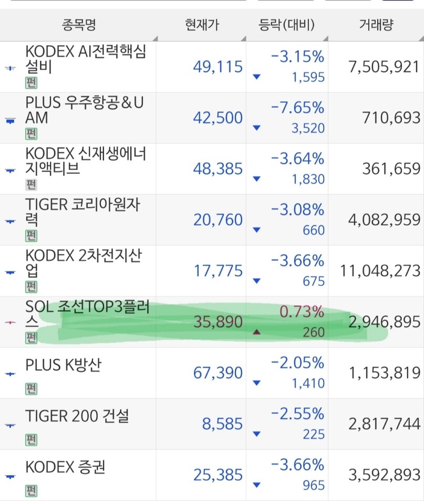This screenshot has width=424, height=504.
Task: Sort by 현재가 column header
Action: pyautogui.click(x=202, y=25)
